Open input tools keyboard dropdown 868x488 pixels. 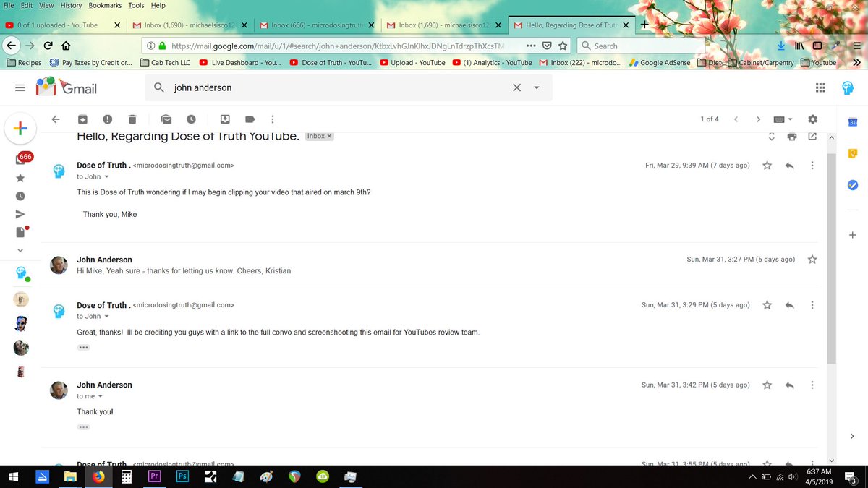(783, 119)
